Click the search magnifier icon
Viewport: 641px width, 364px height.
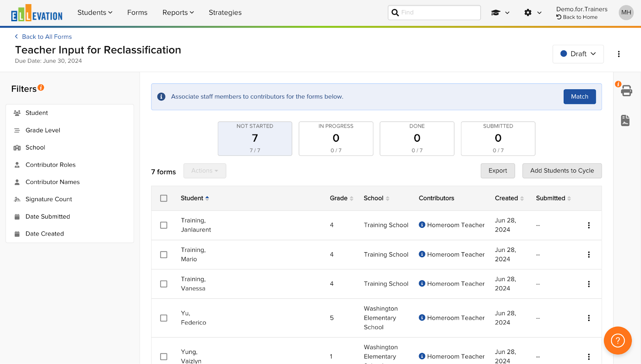[395, 12]
